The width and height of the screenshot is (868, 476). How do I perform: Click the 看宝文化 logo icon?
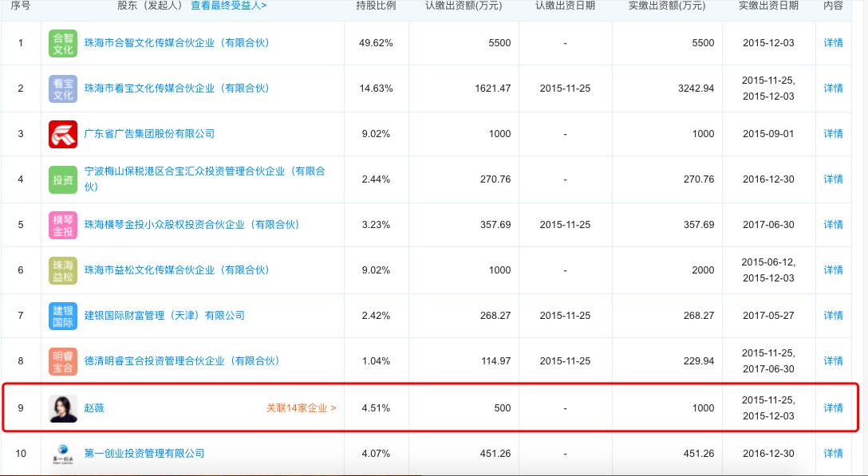click(x=62, y=89)
